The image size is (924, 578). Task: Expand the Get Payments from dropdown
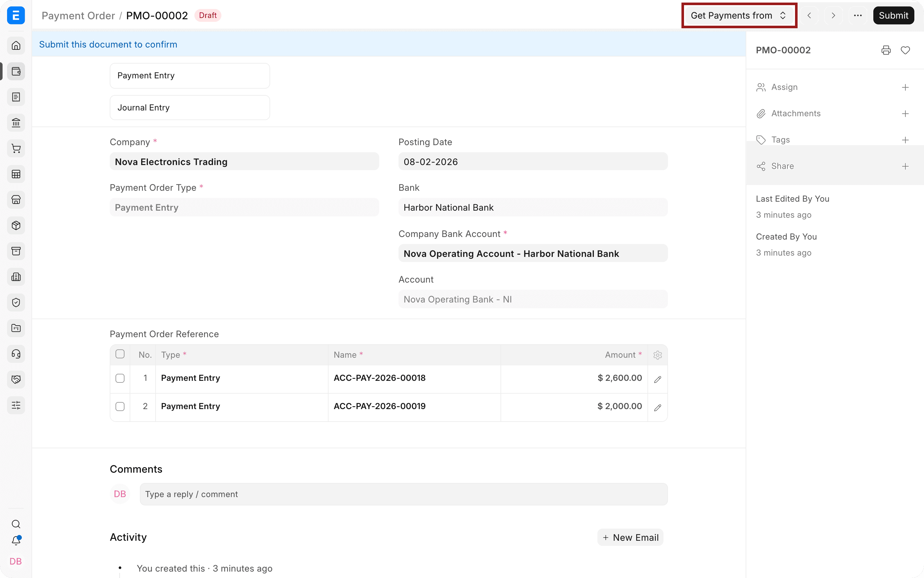(739, 15)
